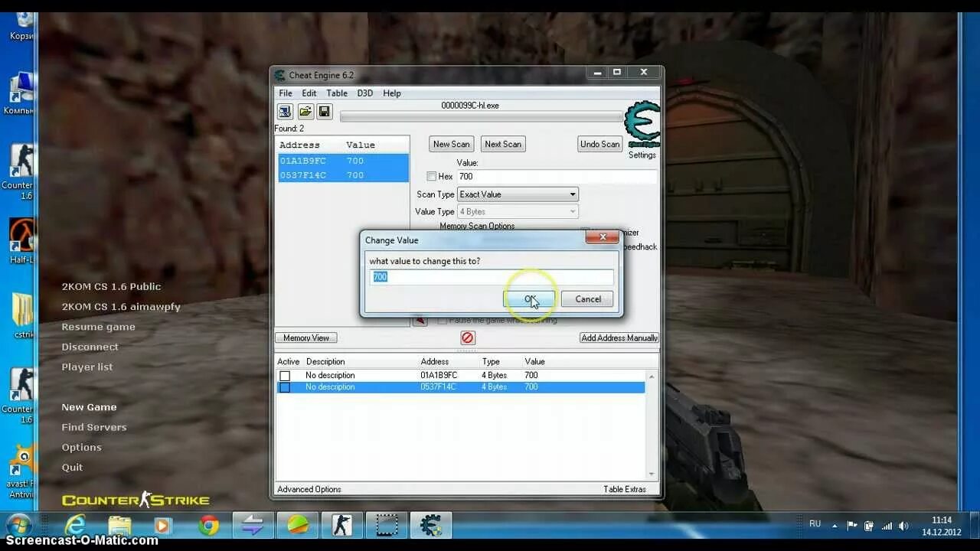The image size is (980, 551).
Task: Click the Undo Scan button
Action: tap(599, 144)
